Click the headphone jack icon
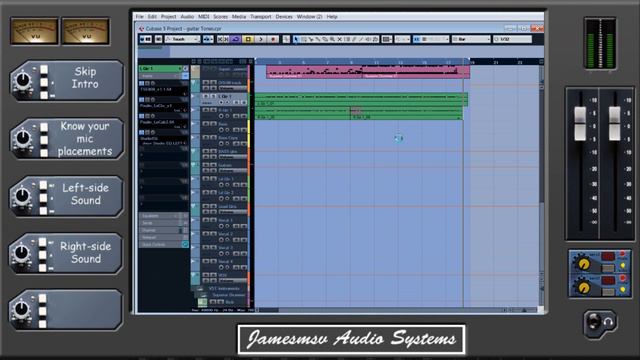The height and width of the screenshot is (360, 640). click(x=599, y=323)
